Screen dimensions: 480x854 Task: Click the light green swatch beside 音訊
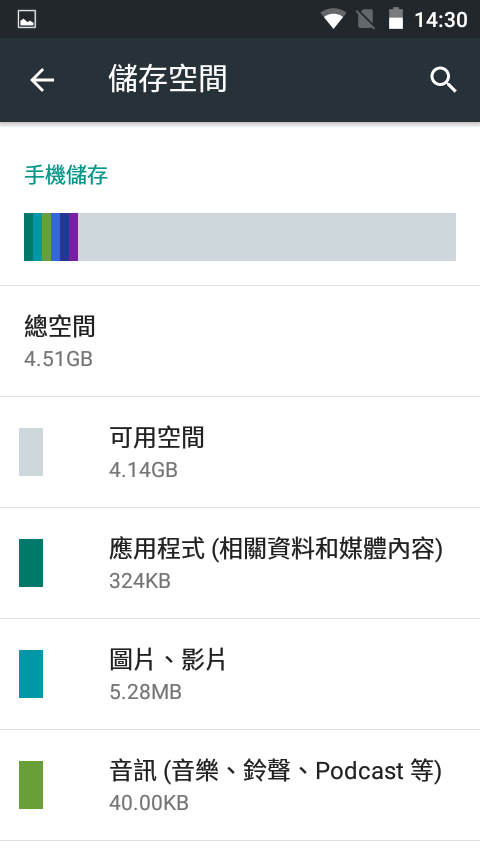click(31, 785)
